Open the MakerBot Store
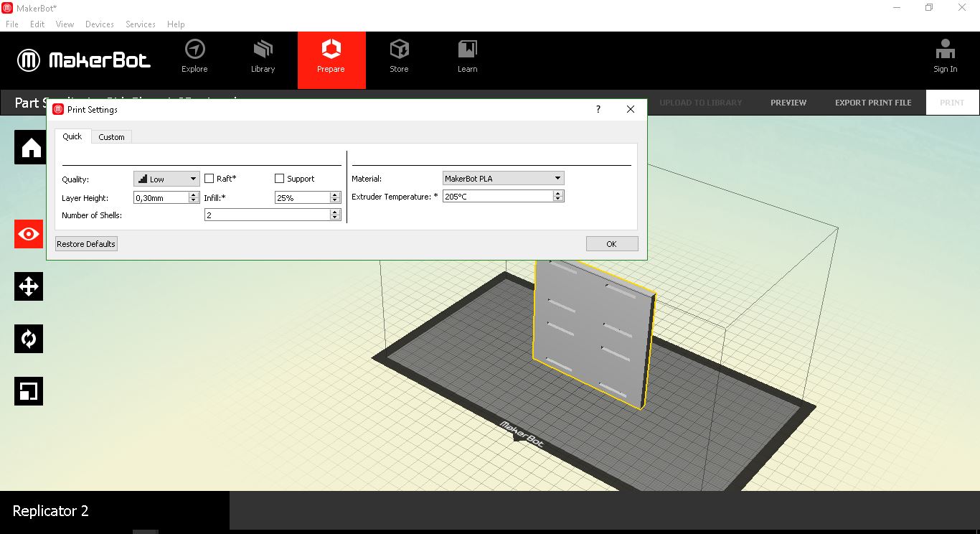This screenshot has height=534, width=980. click(x=399, y=57)
